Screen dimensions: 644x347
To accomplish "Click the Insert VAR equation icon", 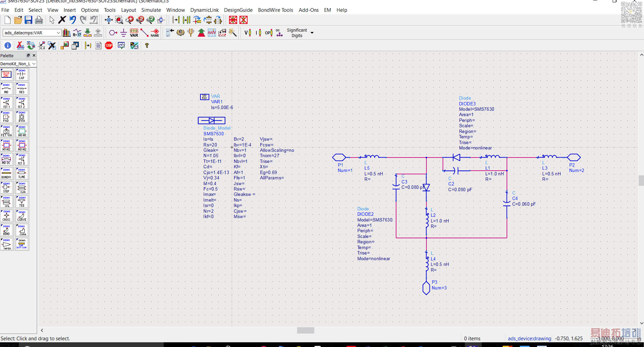I will coord(134,33).
